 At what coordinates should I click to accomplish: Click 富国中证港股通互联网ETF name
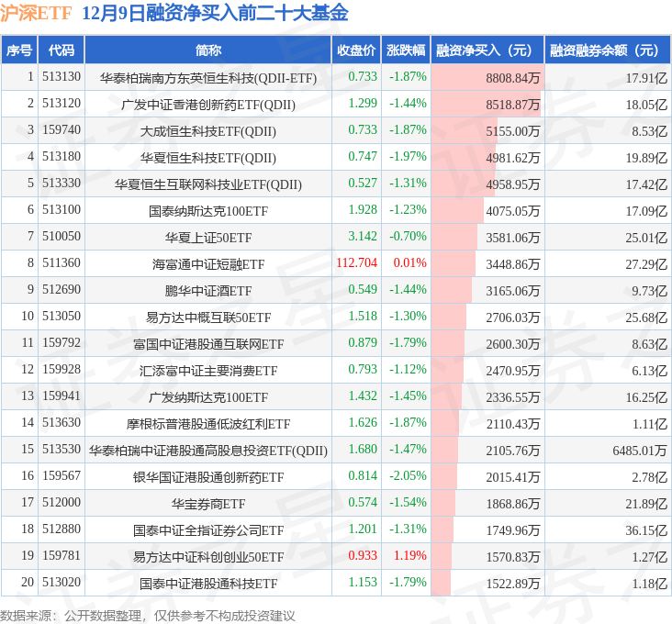[208, 344]
